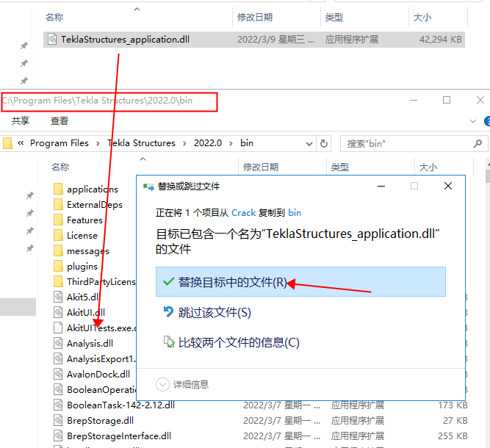Open the 查看 ribbon tab
This screenshot has width=490, height=448.
(x=60, y=120)
